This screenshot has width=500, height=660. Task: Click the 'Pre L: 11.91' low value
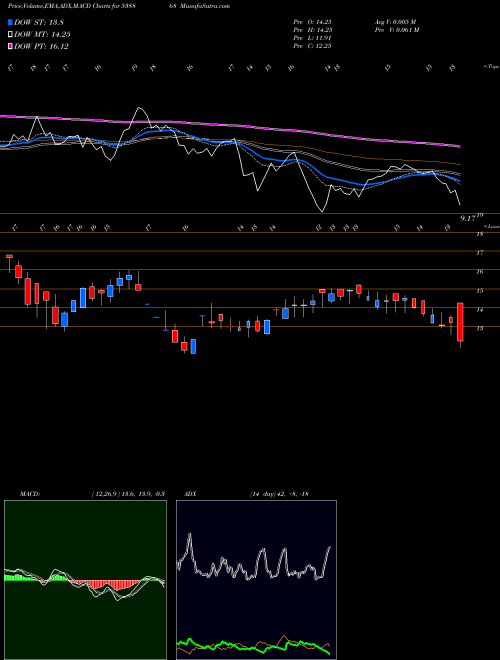pos(311,38)
